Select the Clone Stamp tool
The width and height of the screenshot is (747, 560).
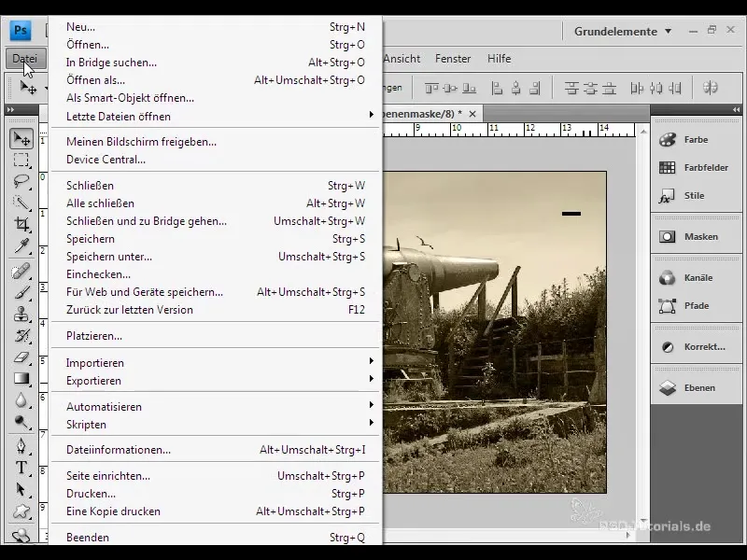[x=21, y=314]
